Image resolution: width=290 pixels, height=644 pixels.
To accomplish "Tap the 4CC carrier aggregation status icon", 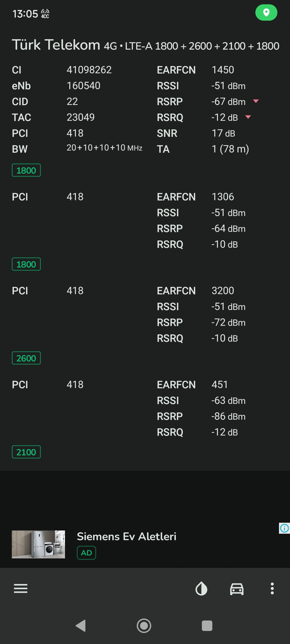I will (x=45, y=14).
